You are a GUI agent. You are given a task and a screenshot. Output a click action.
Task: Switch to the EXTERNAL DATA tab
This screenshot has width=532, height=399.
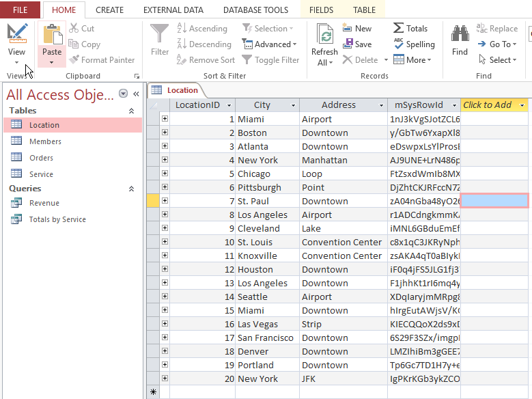point(173,10)
